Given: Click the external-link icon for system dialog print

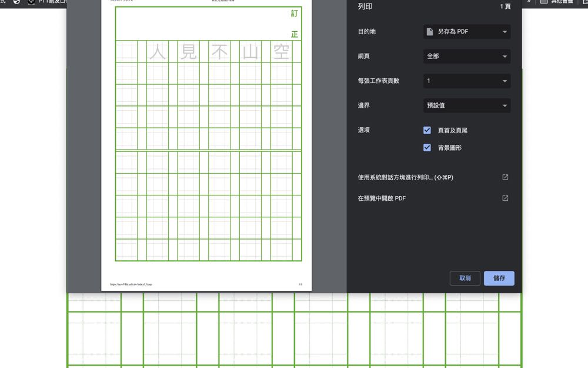Looking at the screenshot, I should click(x=505, y=177).
